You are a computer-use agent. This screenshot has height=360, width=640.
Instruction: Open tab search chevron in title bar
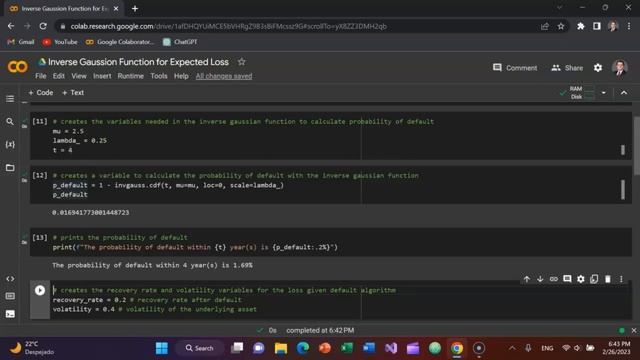pos(560,7)
